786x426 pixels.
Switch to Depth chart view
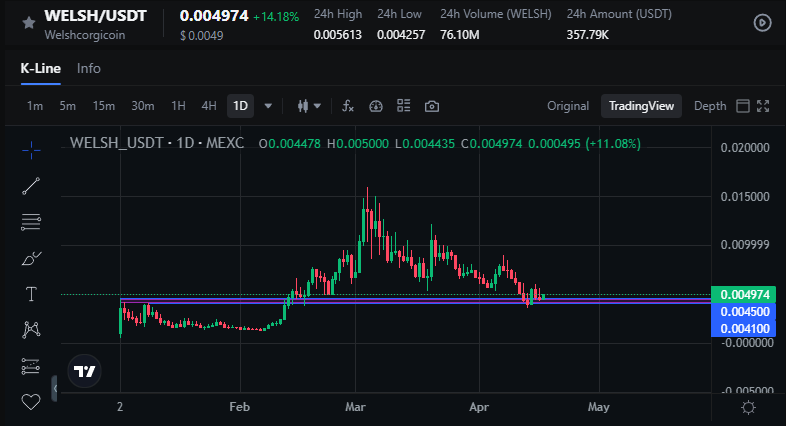[710, 106]
